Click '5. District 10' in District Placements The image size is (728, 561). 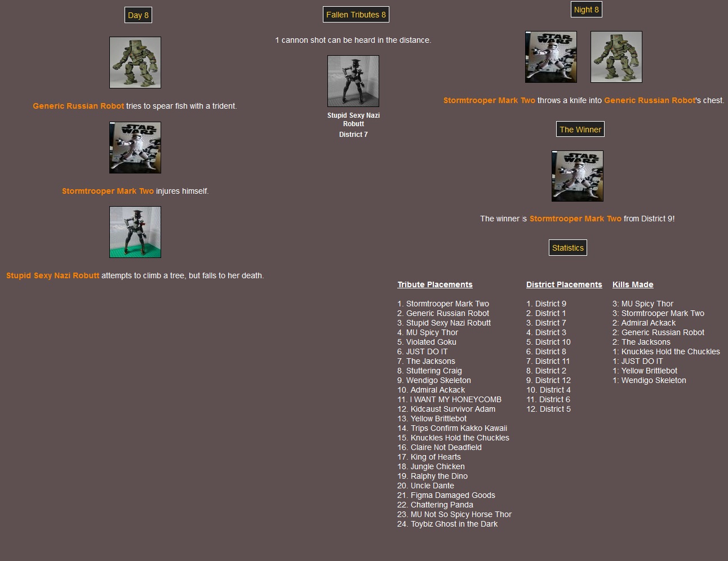click(548, 342)
